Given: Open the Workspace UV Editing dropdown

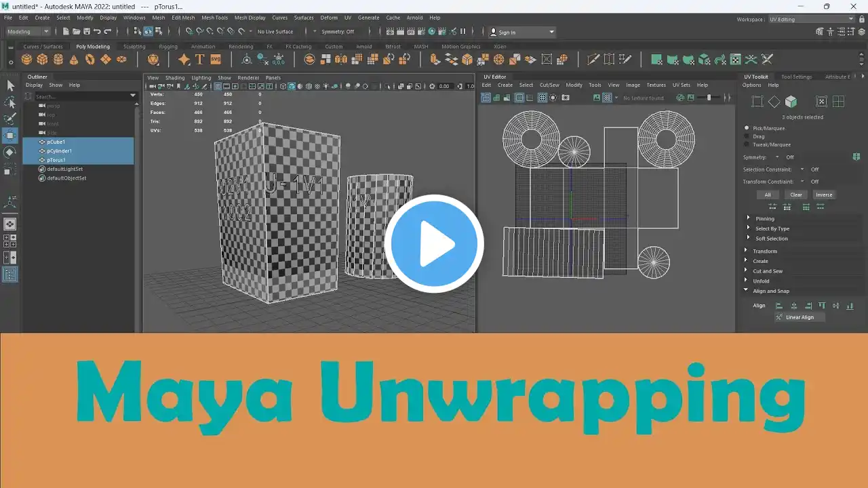Looking at the screenshot, I should 812,19.
